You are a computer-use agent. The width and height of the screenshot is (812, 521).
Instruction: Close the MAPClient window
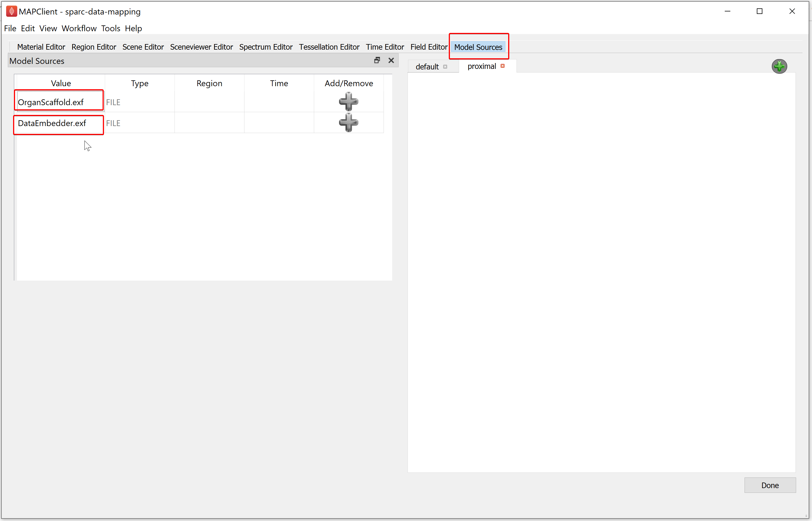[x=792, y=11]
